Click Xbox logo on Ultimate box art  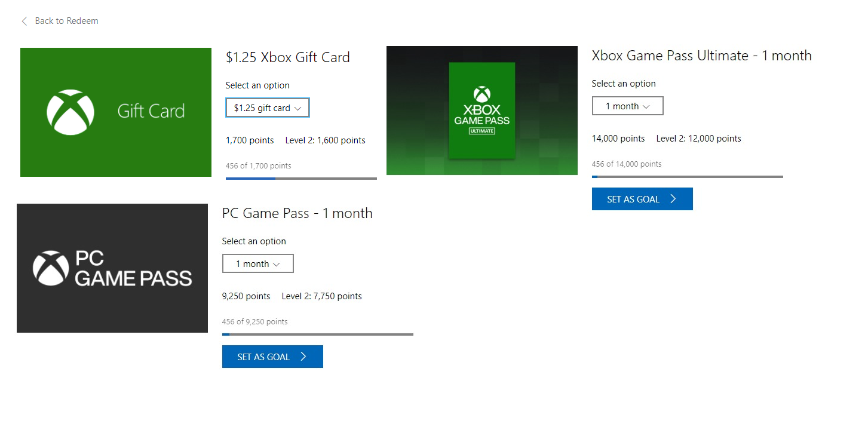point(481,94)
